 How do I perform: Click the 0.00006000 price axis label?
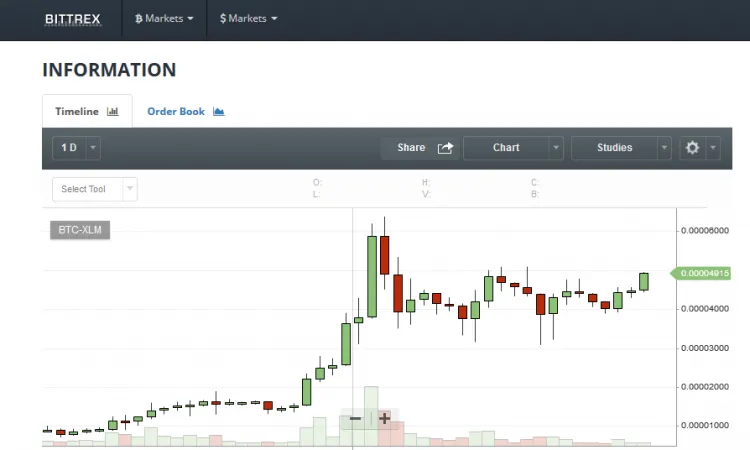coord(705,230)
